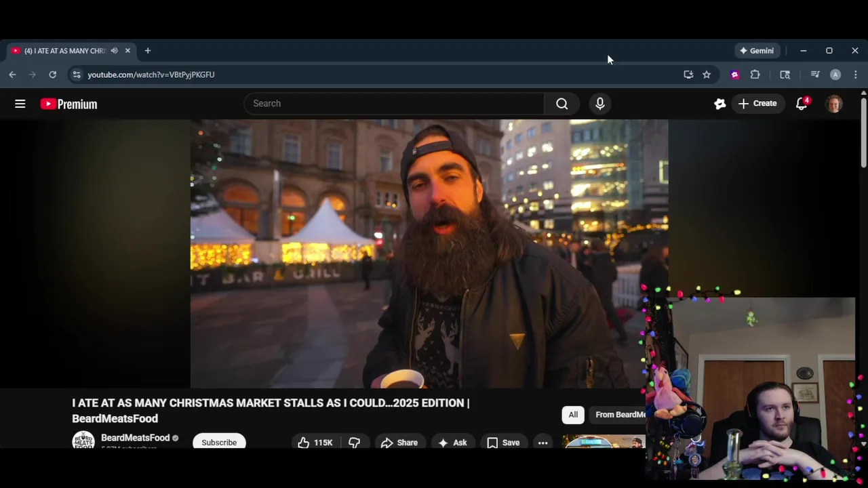Image resolution: width=868 pixels, height=488 pixels.
Task: Click the video title text
Action: [x=271, y=411]
